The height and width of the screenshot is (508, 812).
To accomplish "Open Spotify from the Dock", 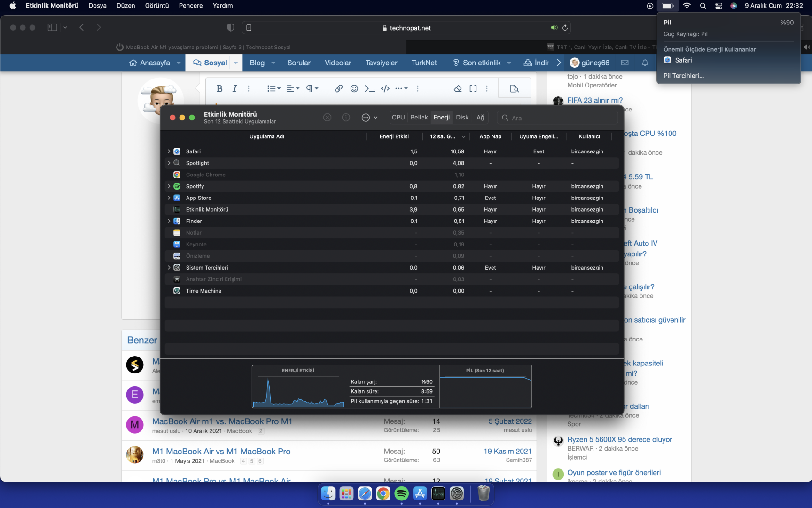I will (401, 493).
